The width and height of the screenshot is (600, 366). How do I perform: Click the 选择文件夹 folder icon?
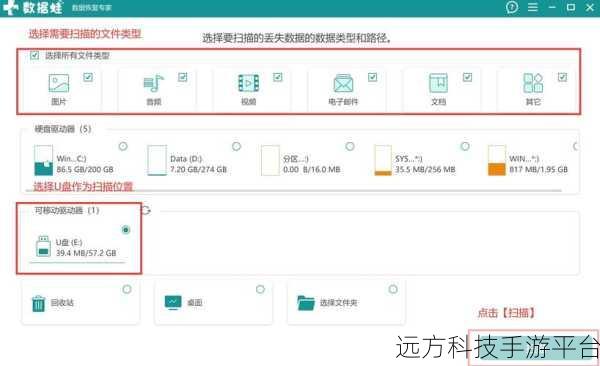point(306,303)
